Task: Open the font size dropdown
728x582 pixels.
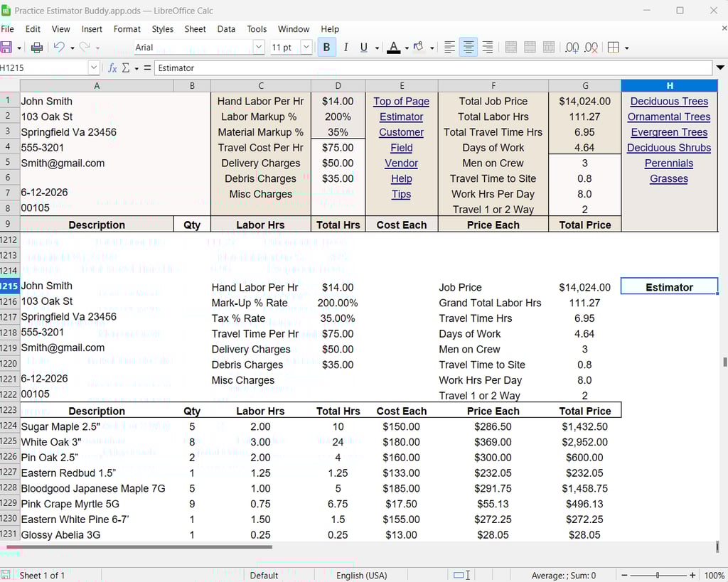Action: [x=306, y=47]
